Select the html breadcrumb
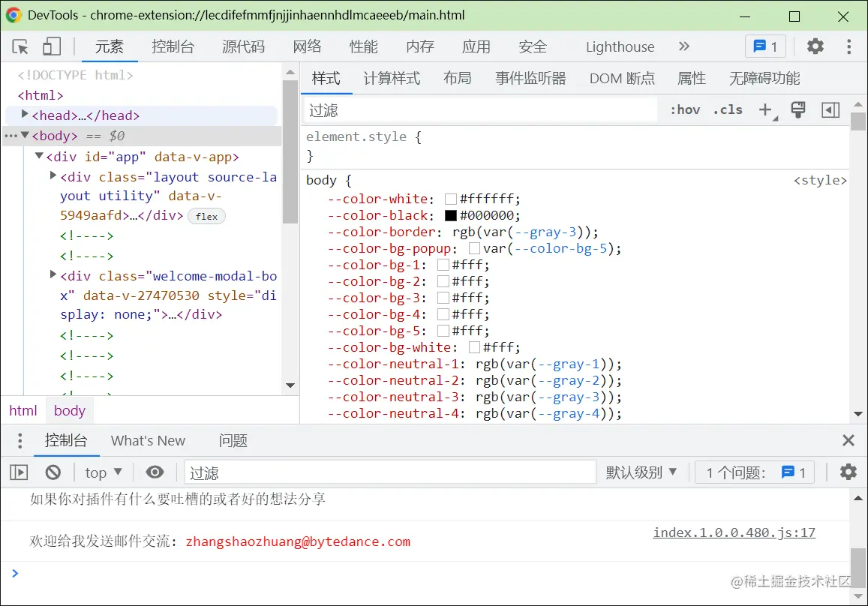The image size is (868, 606). 23,411
